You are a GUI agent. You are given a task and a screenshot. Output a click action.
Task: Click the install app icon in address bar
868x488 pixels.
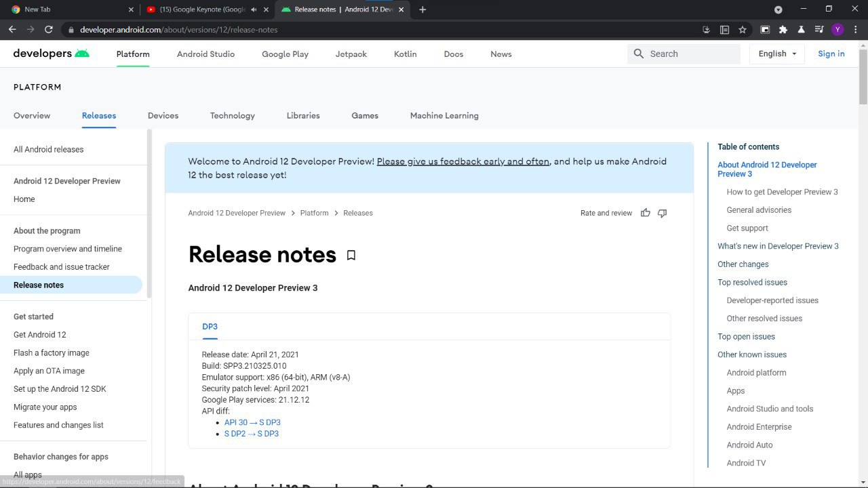[x=707, y=30]
